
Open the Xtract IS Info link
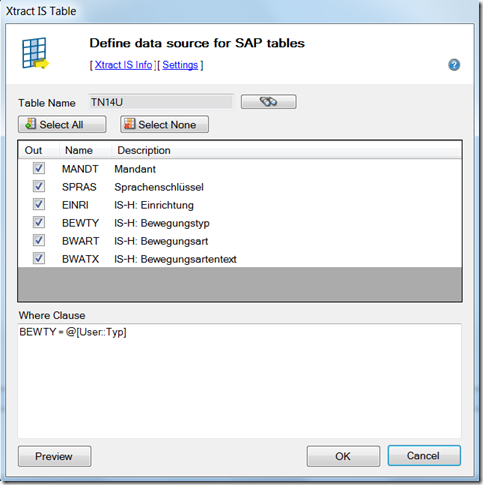(x=123, y=65)
